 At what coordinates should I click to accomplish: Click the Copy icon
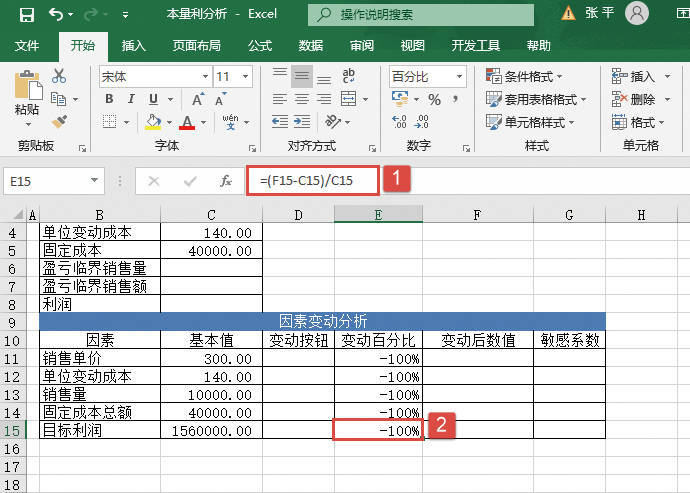59,99
